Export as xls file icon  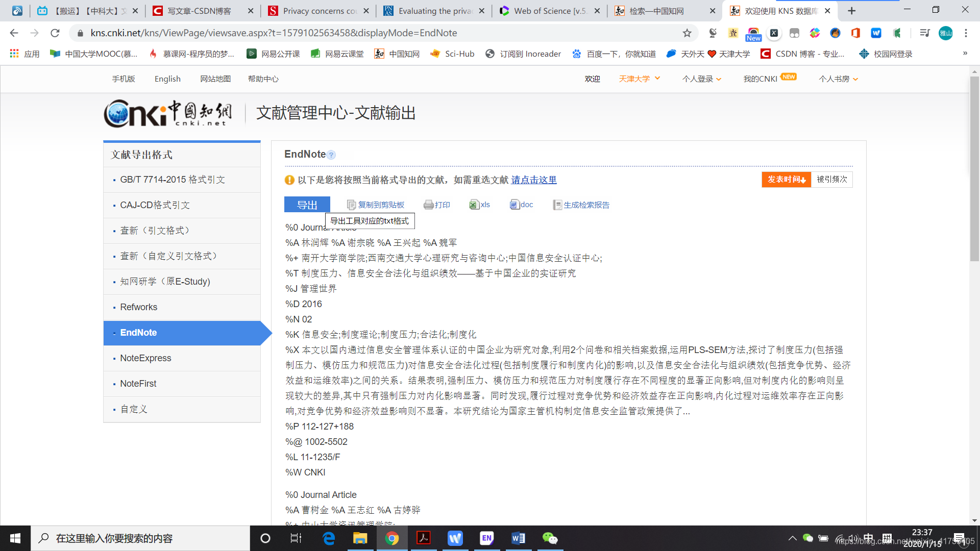(474, 205)
